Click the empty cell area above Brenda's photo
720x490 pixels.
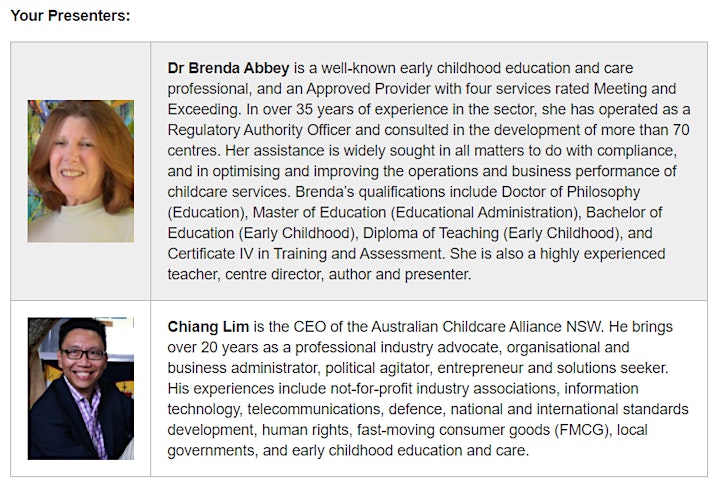[81, 71]
